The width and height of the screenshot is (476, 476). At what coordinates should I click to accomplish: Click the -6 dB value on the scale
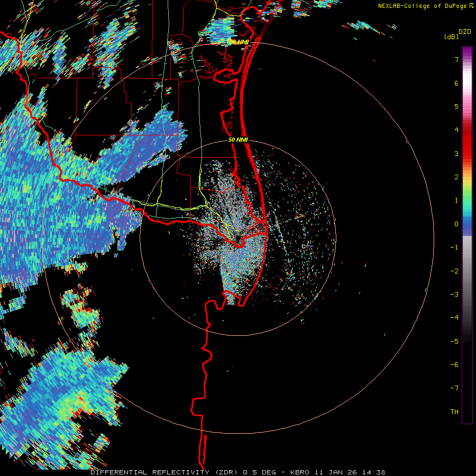(454, 365)
